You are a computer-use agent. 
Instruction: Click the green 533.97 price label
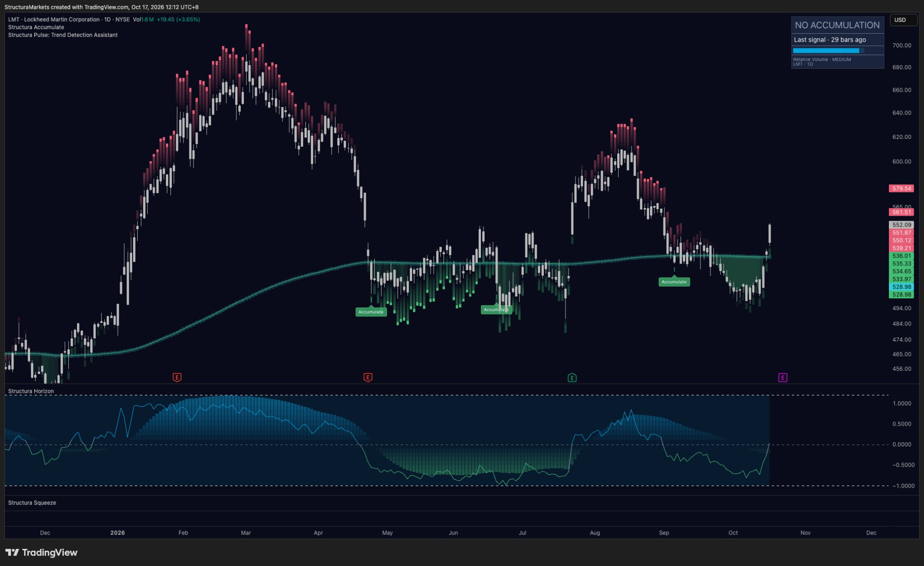click(x=901, y=279)
